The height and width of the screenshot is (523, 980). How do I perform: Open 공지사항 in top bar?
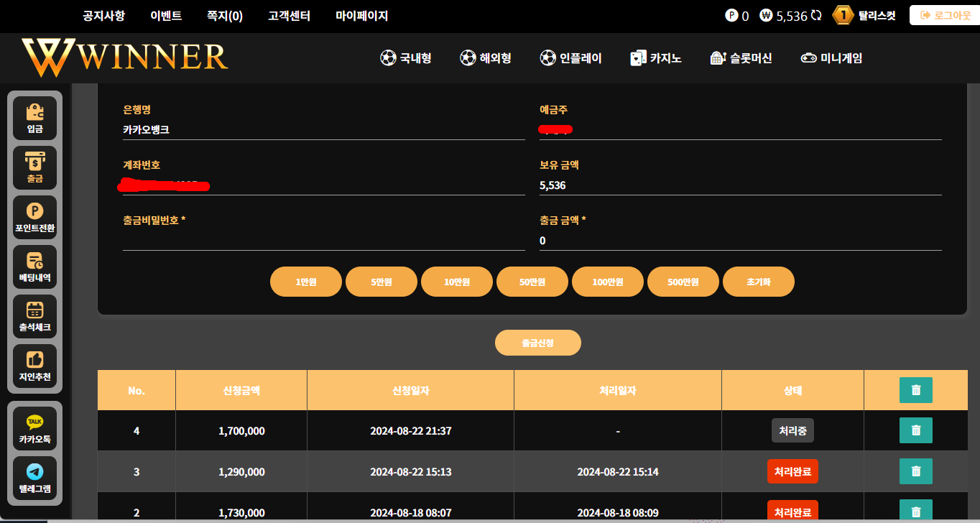coord(103,16)
